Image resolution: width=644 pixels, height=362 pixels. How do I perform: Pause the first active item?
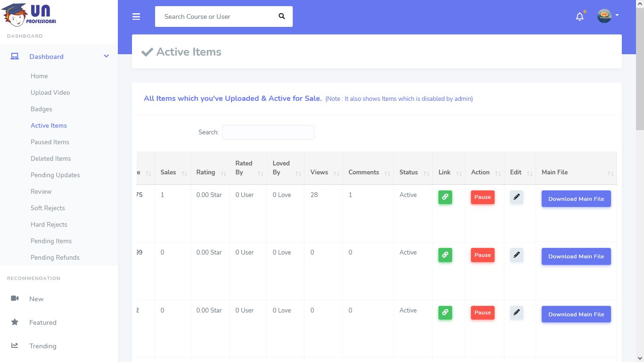(x=482, y=197)
